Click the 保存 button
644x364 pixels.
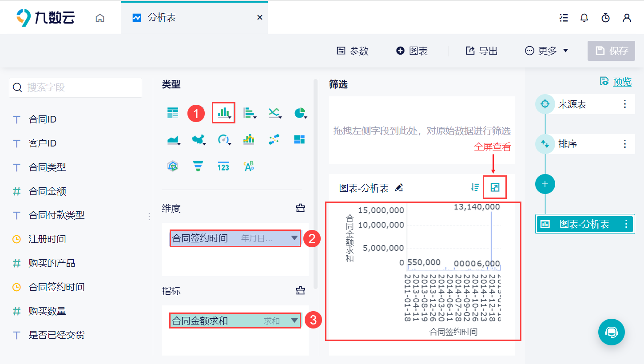click(x=611, y=51)
